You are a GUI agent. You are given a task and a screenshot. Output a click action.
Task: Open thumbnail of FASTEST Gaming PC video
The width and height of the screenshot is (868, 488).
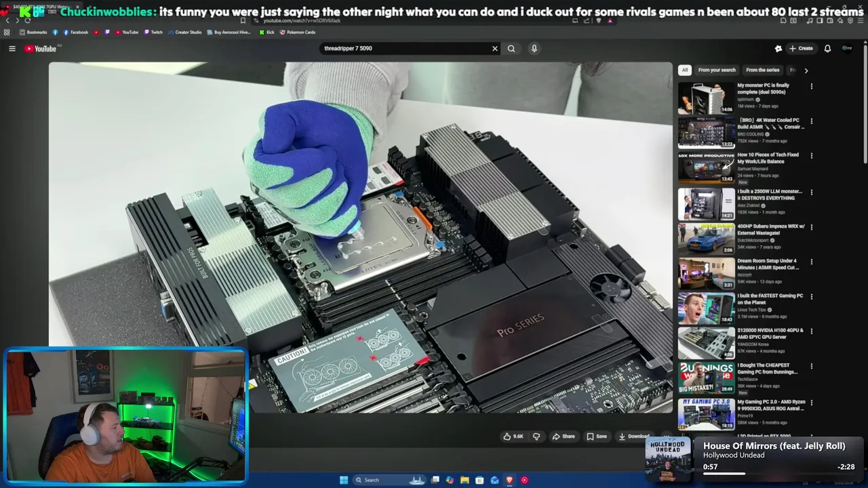(x=706, y=308)
